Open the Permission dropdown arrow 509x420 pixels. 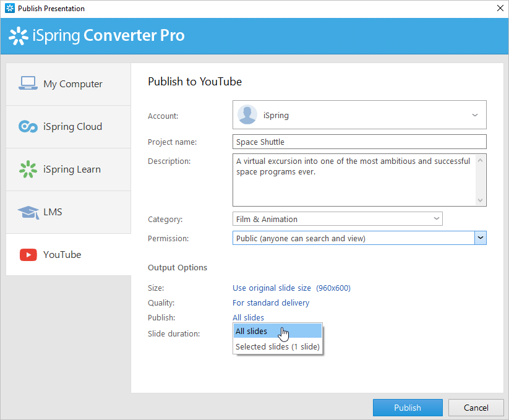pyautogui.click(x=481, y=238)
